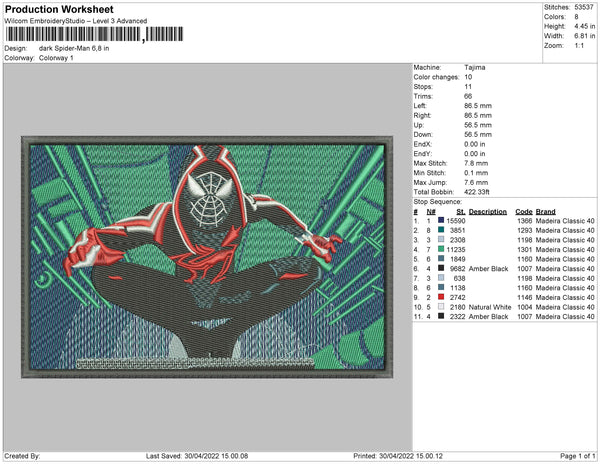The height and width of the screenshot is (464, 600).
Task: Click the slate blue swatch beside 1849 stitches
Action: 441,259
